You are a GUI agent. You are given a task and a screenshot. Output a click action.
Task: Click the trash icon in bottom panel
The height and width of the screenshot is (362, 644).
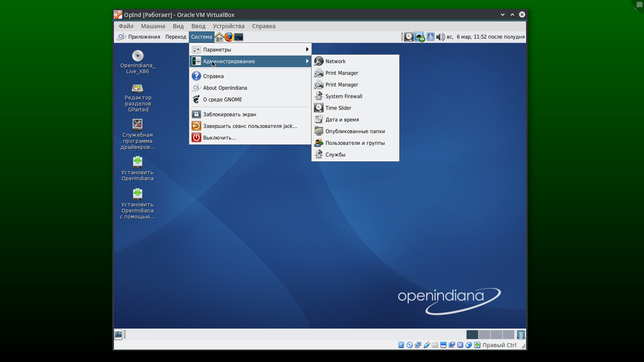[x=521, y=335]
